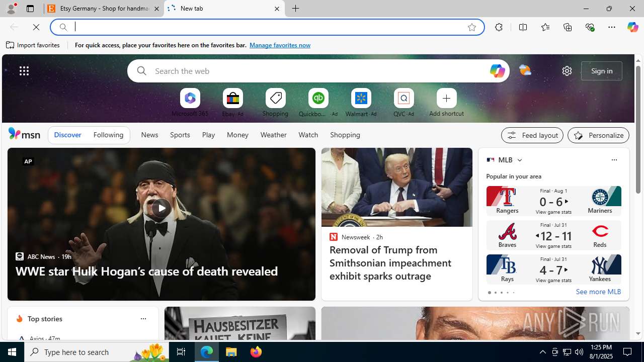644x362 pixels.
Task: Click the Sign in button
Action: (x=601, y=71)
